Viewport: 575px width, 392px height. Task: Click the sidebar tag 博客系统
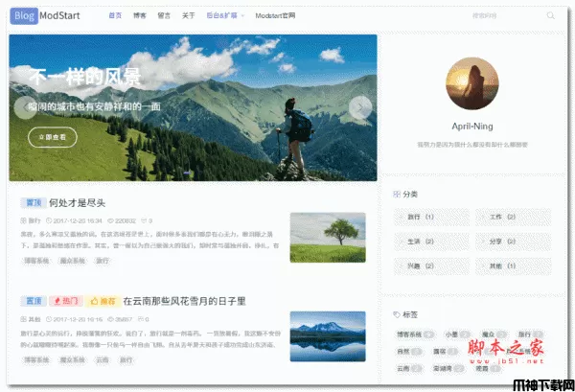pyautogui.click(x=415, y=334)
